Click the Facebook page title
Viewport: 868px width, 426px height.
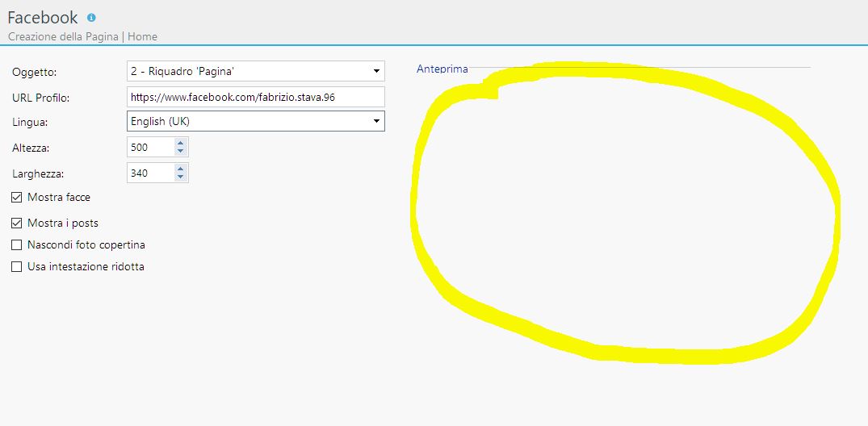[x=43, y=18]
